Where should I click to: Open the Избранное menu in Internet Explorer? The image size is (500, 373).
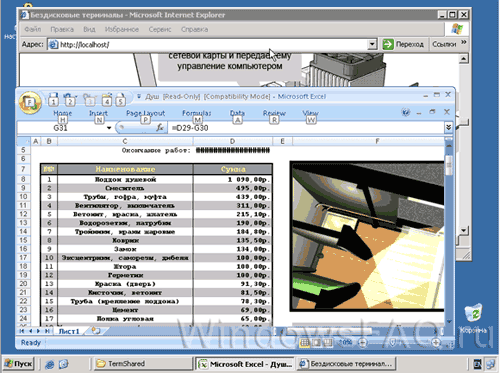tap(122, 29)
